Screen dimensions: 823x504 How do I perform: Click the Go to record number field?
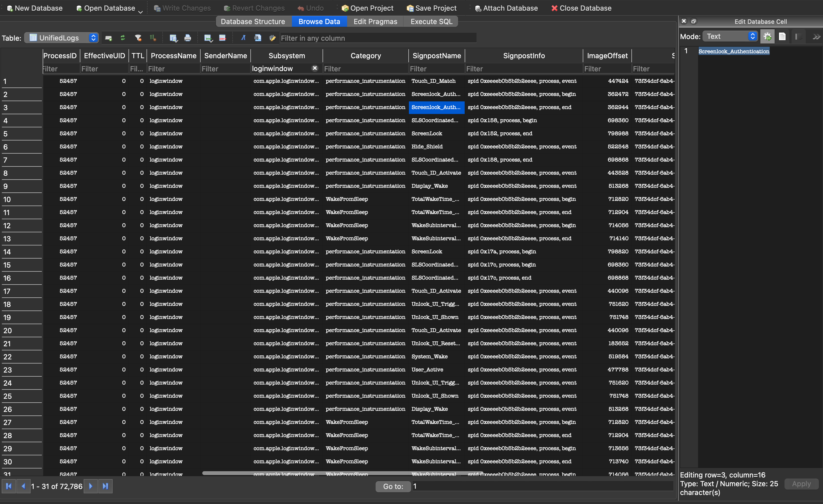(543, 486)
